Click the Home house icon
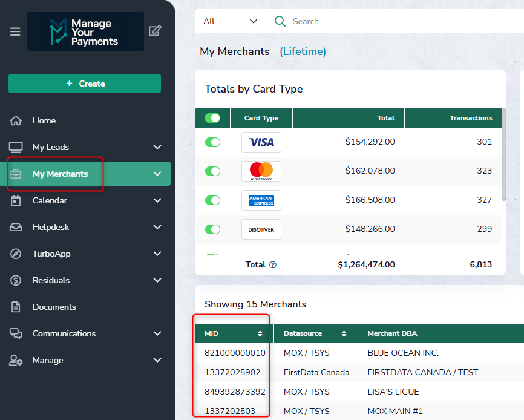This screenshot has width=524, height=420. (x=16, y=120)
